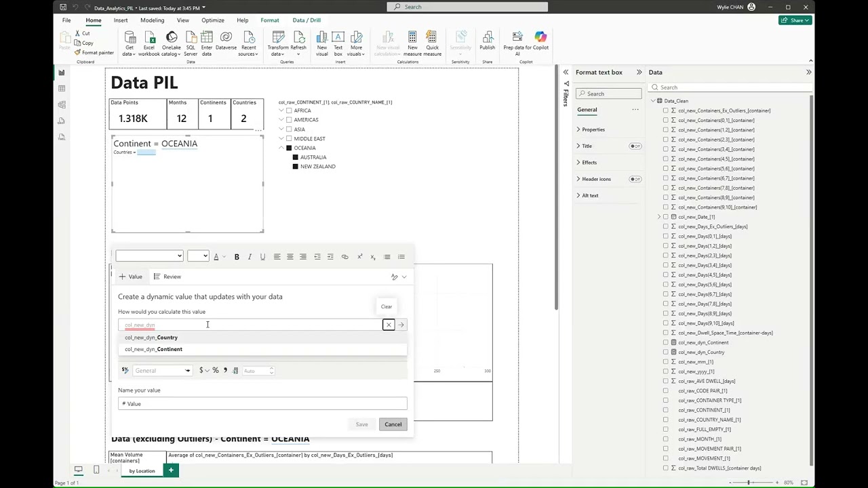This screenshot has width=868, height=488.
Task: Open the Optimize ribbon tab
Action: click(x=213, y=20)
